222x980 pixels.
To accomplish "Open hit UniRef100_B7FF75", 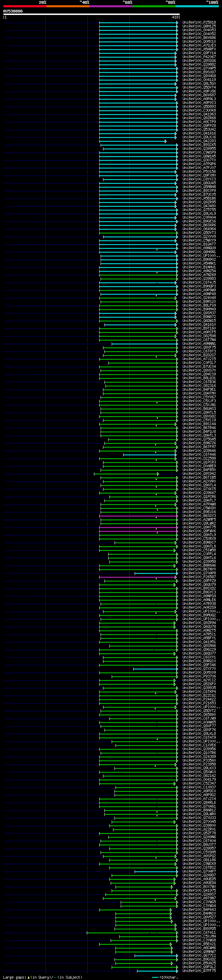I will pos(199,971).
